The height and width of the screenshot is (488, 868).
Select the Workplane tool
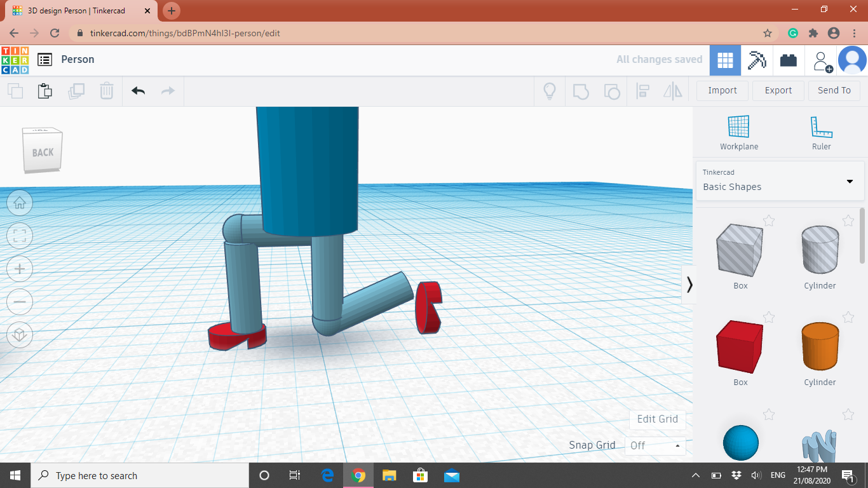tap(739, 133)
